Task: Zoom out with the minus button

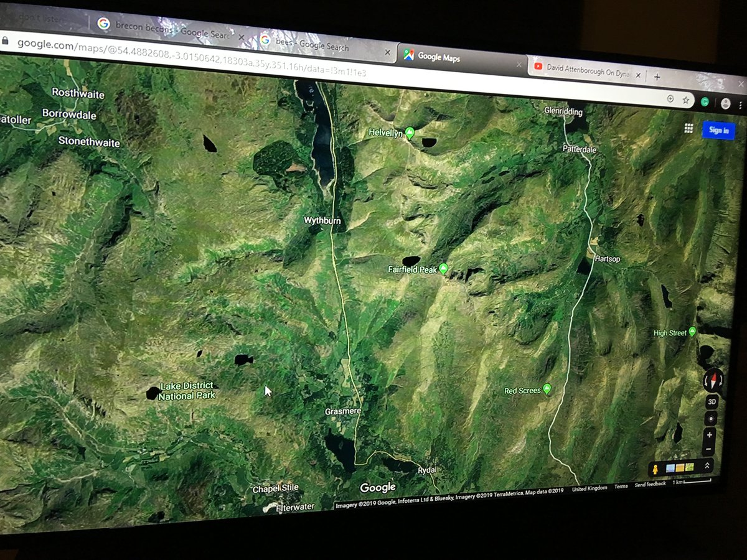Action: [x=708, y=449]
